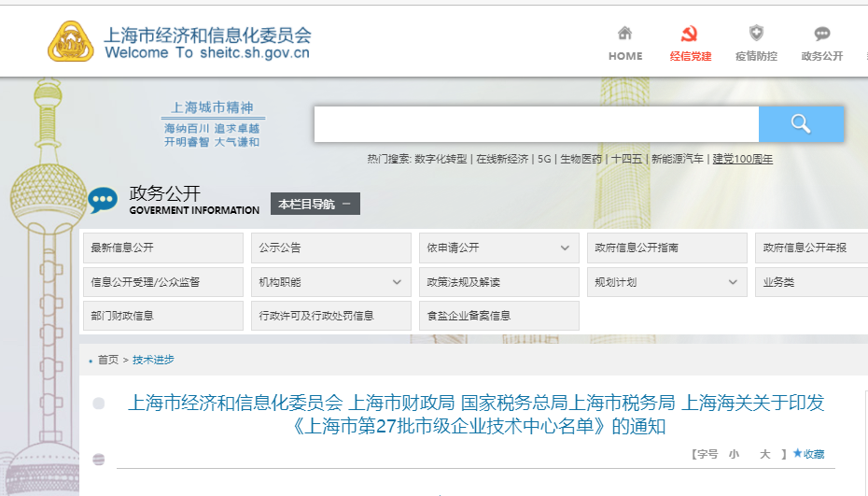The width and height of the screenshot is (868, 496).
Task: Collapse the 本栏目导航 toggle
Action: pyautogui.click(x=315, y=205)
